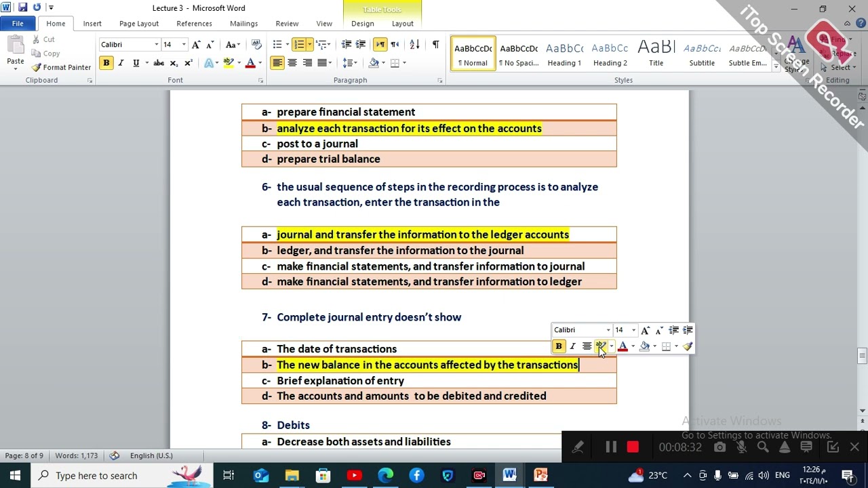868x488 pixels.
Task: Apply the Heading 1 style
Action: click(x=564, y=54)
